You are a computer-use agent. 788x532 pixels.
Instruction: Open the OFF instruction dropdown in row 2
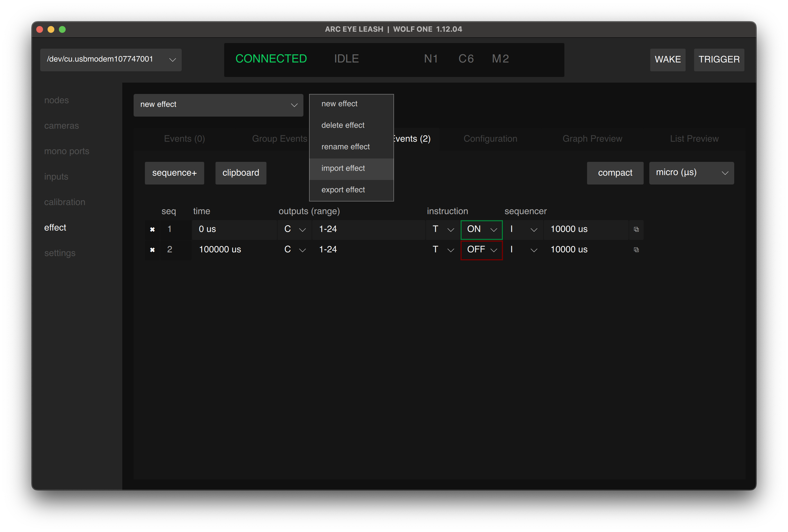click(x=481, y=250)
